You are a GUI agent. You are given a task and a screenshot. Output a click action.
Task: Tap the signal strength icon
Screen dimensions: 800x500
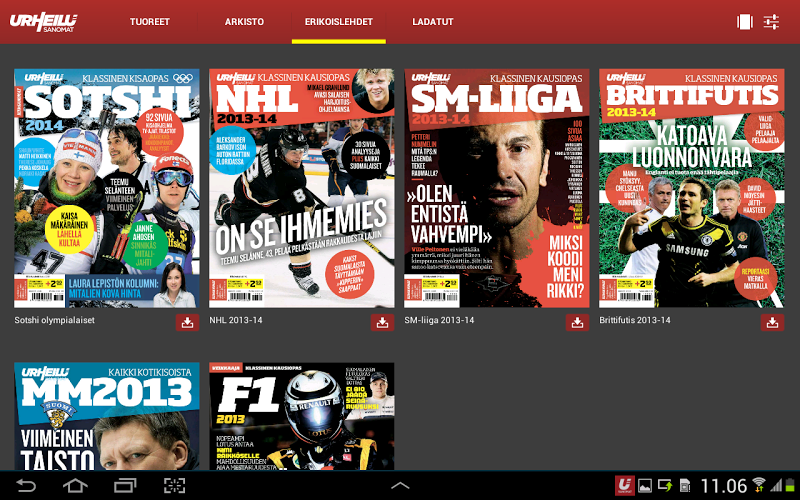[x=776, y=485]
